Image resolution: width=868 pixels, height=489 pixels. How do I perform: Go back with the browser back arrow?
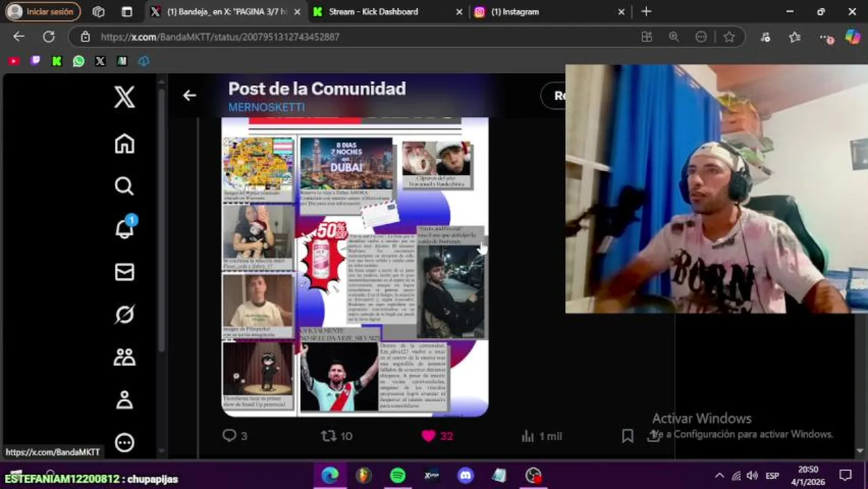click(19, 37)
